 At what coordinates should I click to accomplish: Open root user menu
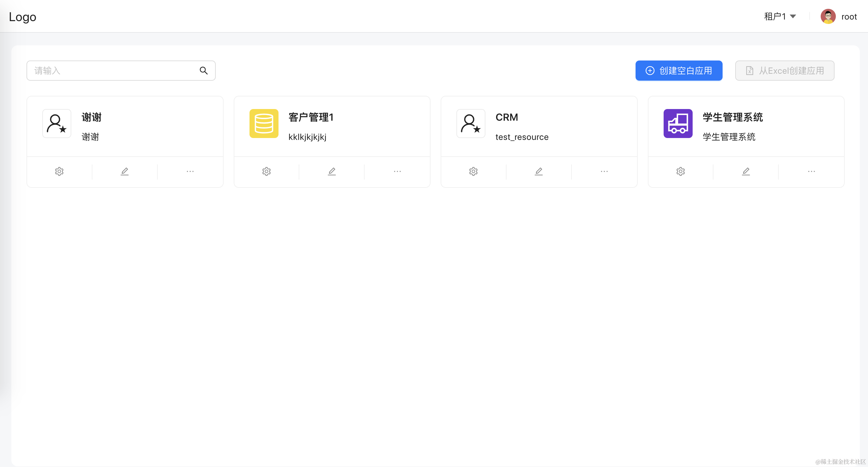click(x=849, y=16)
